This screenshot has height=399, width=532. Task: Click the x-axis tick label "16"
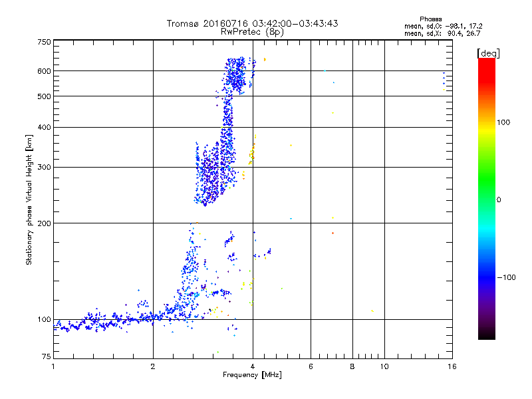452,366
